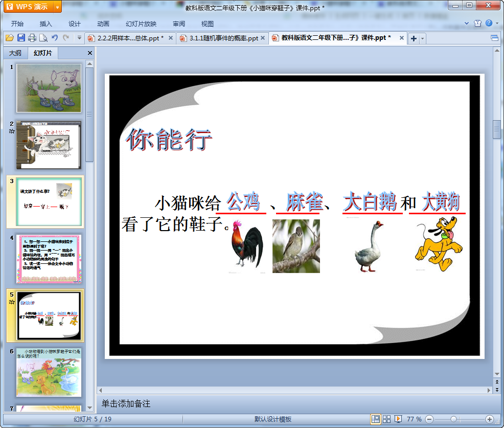Screen dimensions: 504x428
Task: Open the 幻灯片放映 menu tab
Action: (x=141, y=24)
